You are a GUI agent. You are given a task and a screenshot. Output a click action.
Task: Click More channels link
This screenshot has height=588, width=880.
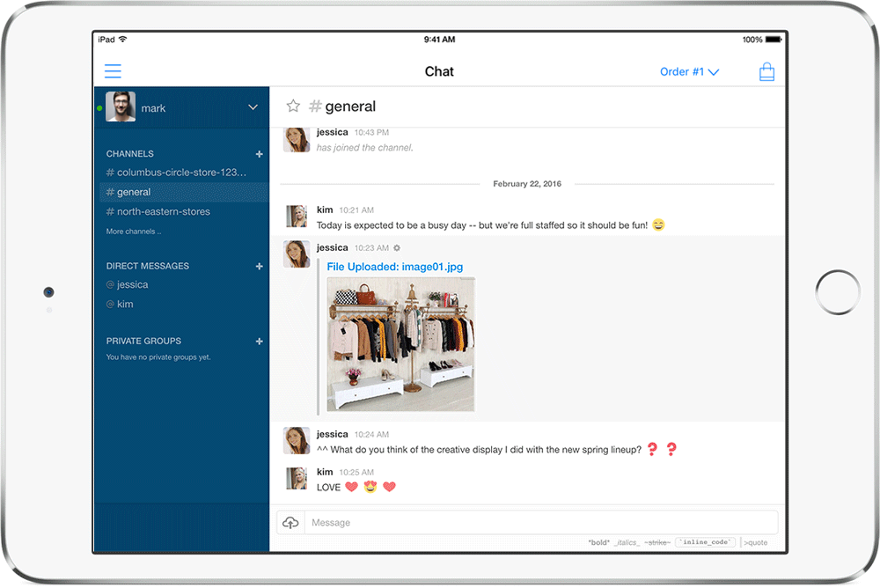tap(134, 232)
